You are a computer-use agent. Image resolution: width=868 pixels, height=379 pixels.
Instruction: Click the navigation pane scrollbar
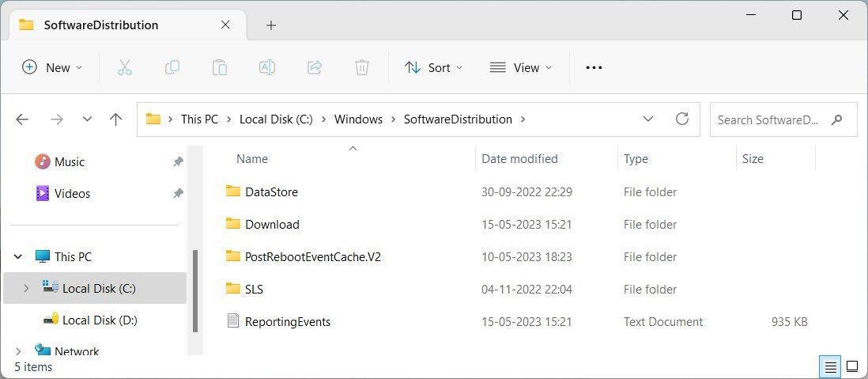[194, 293]
